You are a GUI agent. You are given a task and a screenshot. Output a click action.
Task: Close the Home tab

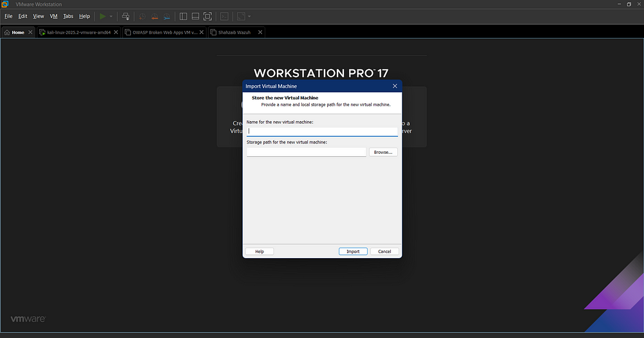coord(30,32)
